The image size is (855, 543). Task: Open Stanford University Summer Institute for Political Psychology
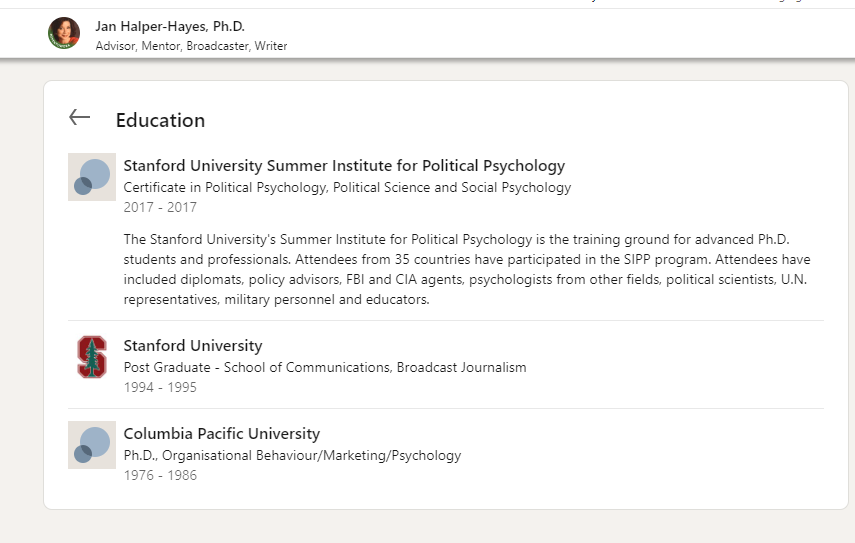point(344,165)
